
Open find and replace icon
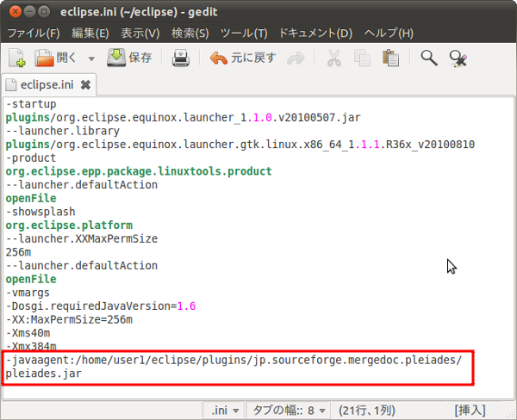(x=458, y=59)
